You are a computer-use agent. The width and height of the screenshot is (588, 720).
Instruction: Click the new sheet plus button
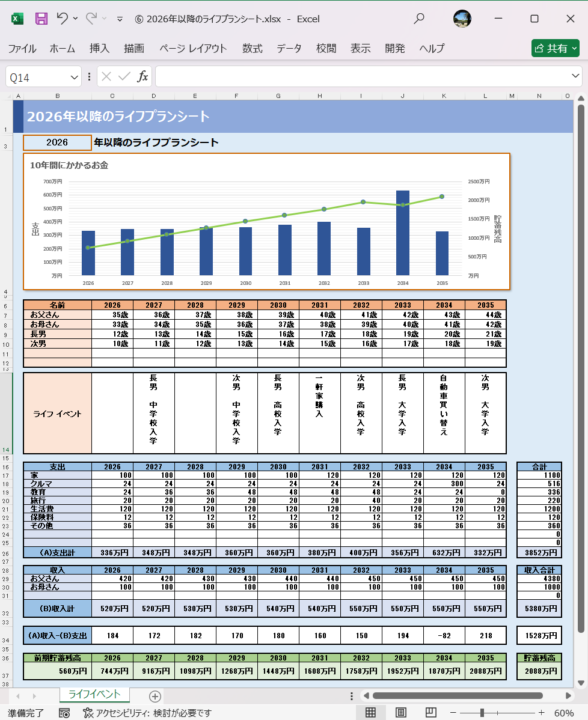[155, 695]
